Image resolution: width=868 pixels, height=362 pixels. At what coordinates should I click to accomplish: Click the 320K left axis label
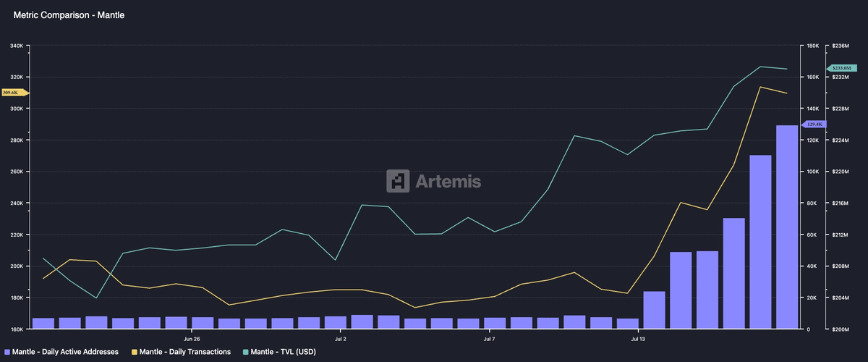pyautogui.click(x=18, y=77)
